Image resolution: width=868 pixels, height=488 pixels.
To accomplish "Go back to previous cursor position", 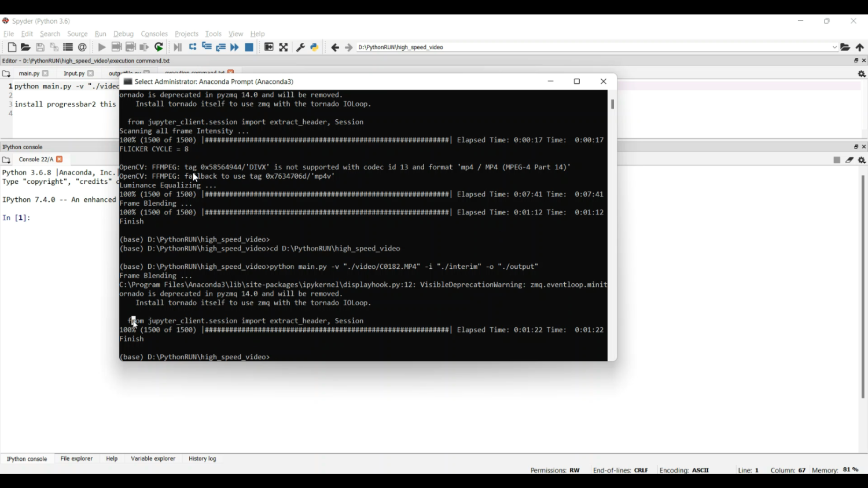I will [335, 47].
